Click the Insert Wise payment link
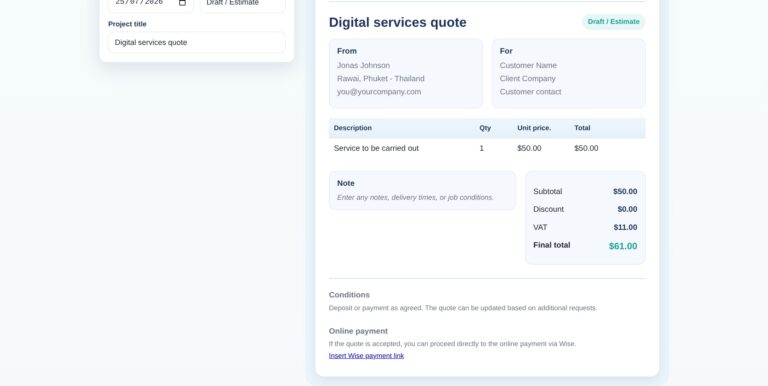Image resolution: width=768 pixels, height=386 pixels. tap(366, 356)
